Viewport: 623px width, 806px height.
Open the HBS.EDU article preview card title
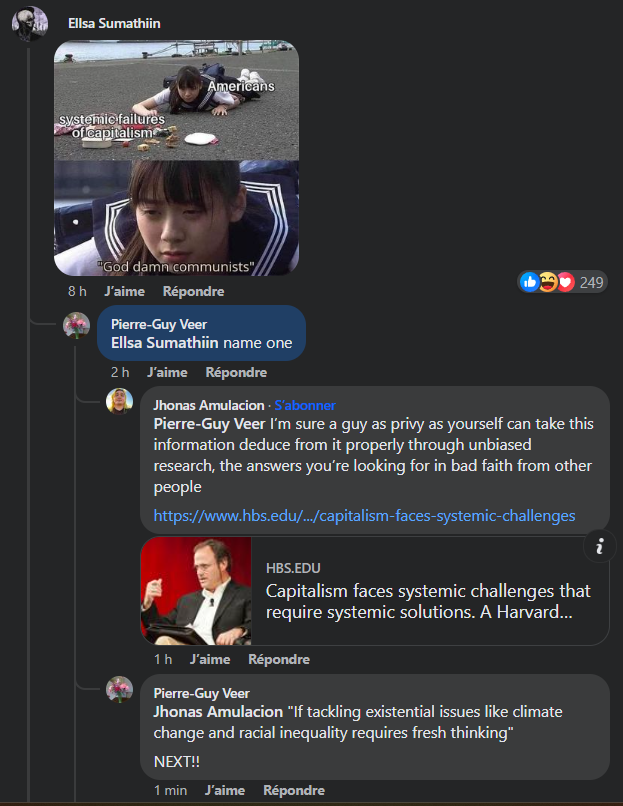point(428,601)
